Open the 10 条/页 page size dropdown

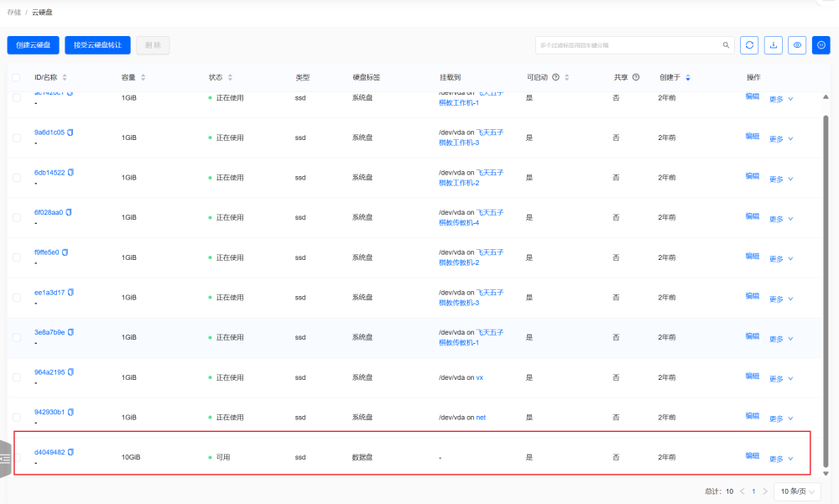click(797, 491)
